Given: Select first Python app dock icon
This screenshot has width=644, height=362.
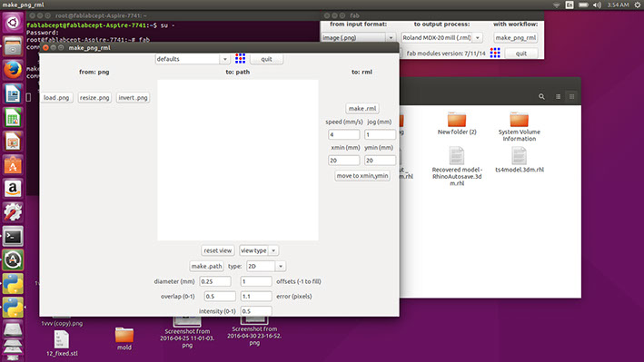Looking at the screenshot, I should coord(13,284).
